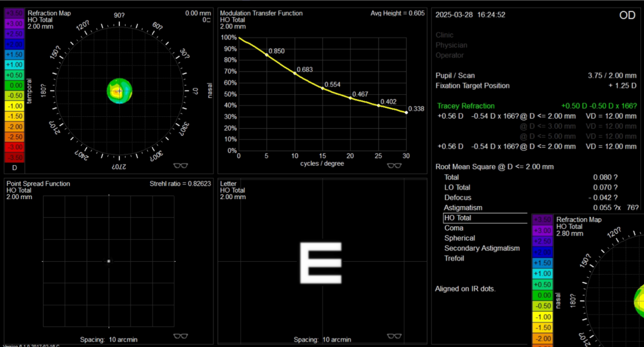Click the Operator field label
This screenshot has width=644, height=347.
[x=450, y=55]
